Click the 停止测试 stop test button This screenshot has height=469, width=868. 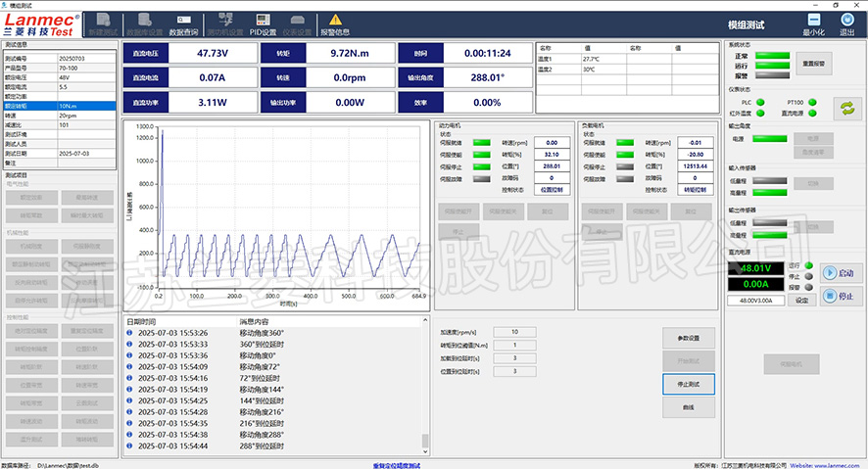click(x=689, y=385)
